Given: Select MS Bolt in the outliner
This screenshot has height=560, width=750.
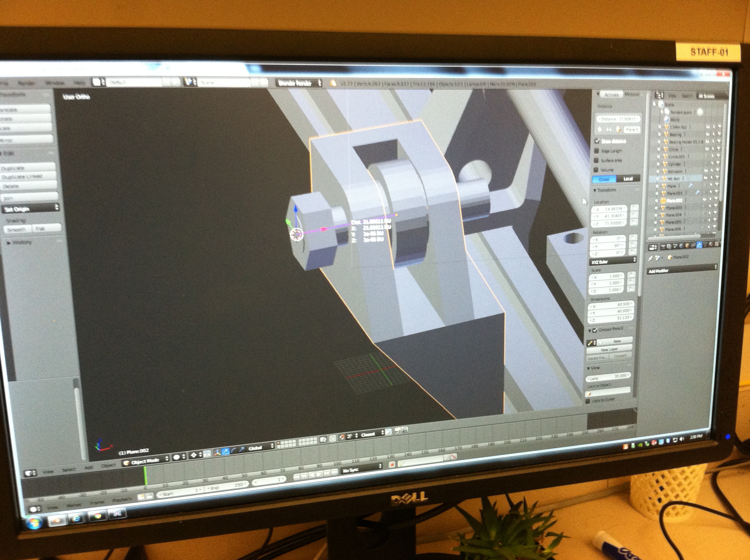Looking at the screenshot, I should click(x=674, y=179).
